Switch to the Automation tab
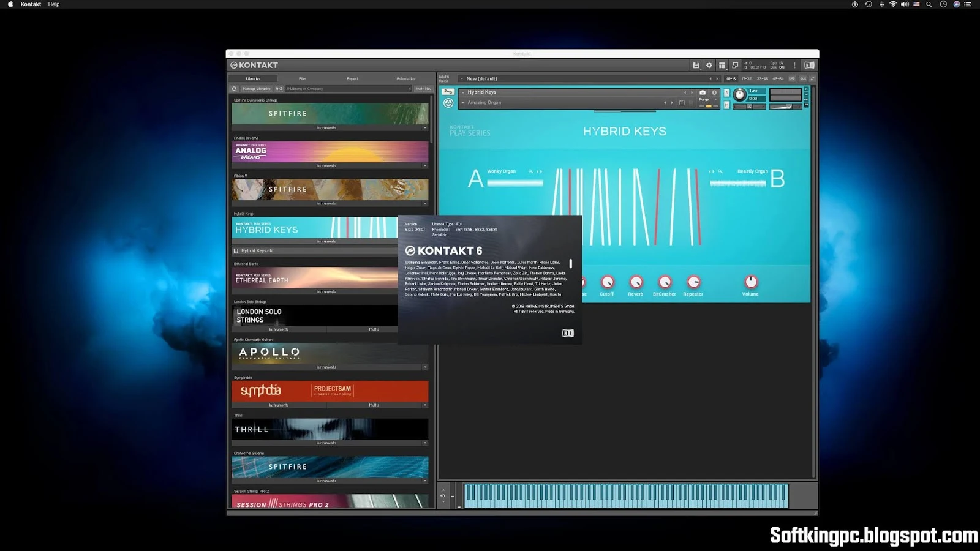Viewport: 980px width, 551px height. (x=405, y=78)
